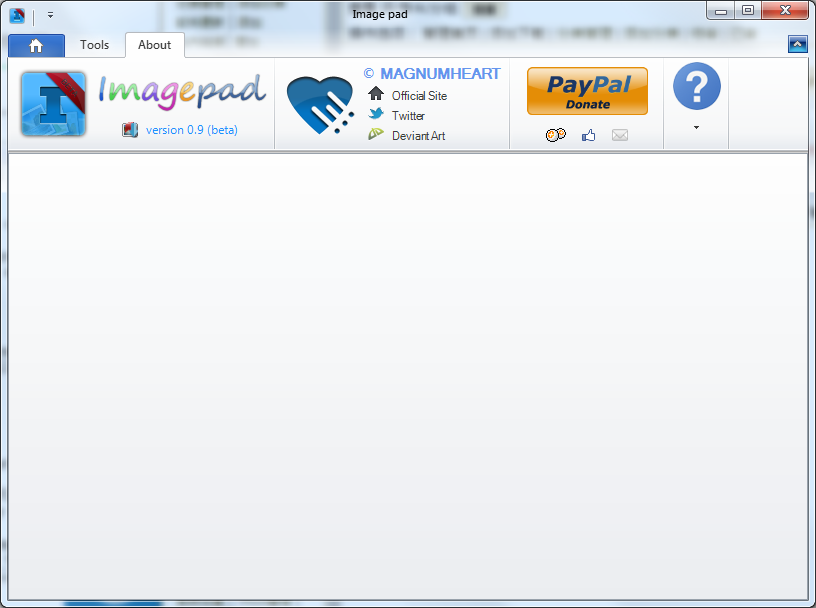Click the blue question mark help icon

click(697, 86)
